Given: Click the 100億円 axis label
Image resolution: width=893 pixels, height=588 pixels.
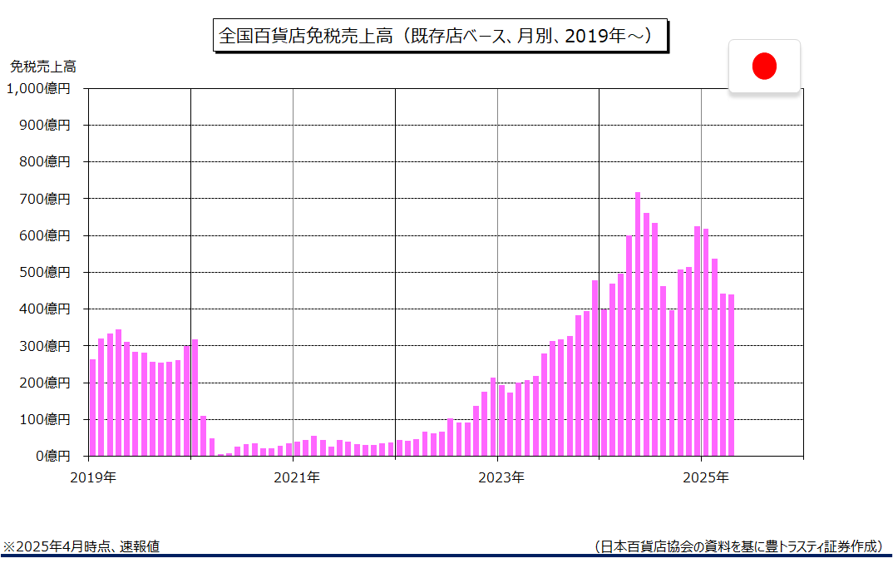Looking at the screenshot, I should [44, 419].
